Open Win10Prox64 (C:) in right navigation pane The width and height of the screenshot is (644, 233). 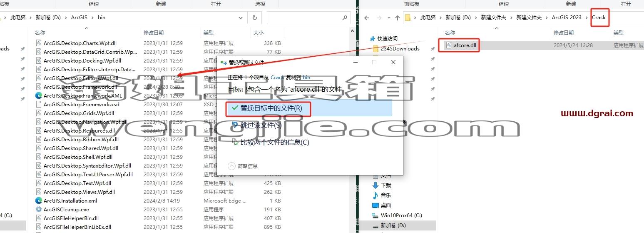(x=401, y=215)
